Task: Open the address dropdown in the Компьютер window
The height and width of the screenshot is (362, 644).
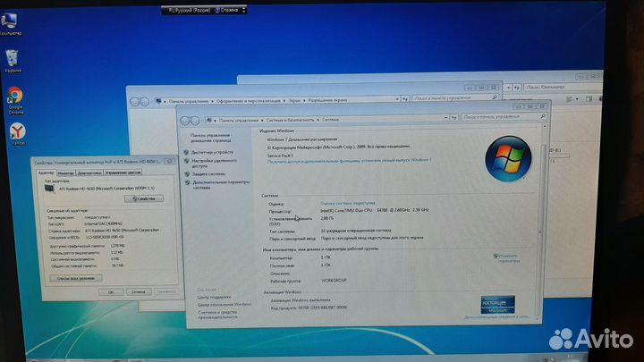Action: [509, 88]
